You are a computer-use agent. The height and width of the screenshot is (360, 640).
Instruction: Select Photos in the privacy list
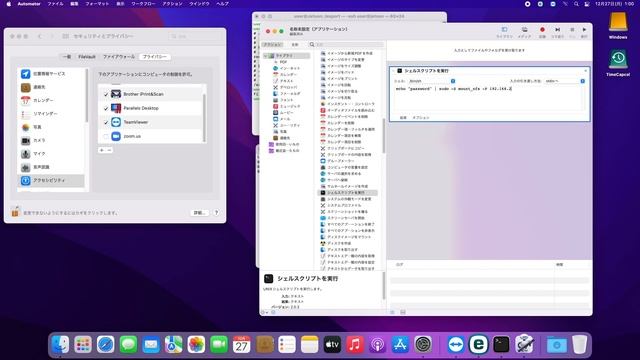(x=51, y=127)
